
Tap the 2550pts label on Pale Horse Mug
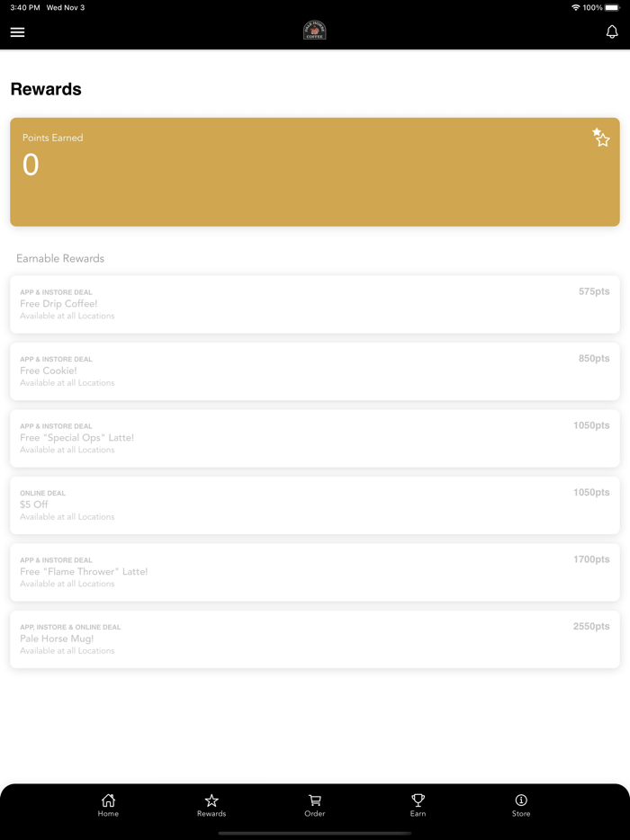pyautogui.click(x=591, y=626)
